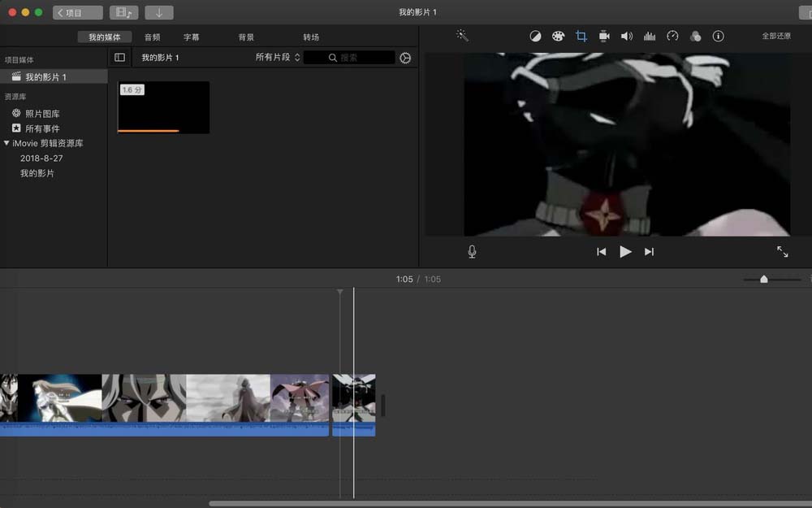Viewport: 812px width, 508px height.
Task: Open the color correction palette tool
Action: pos(558,36)
